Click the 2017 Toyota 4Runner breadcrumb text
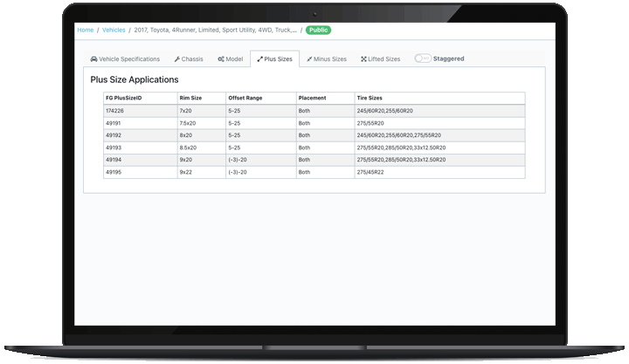Viewport: 629px width, 364px height. (x=214, y=30)
